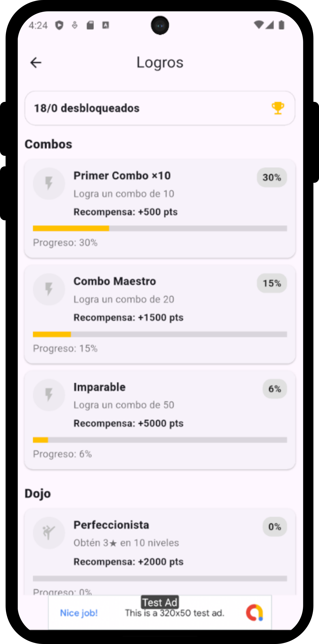This screenshot has width=319, height=644.
Task: Click the Combo Maestro progress bar
Action: click(160, 334)
